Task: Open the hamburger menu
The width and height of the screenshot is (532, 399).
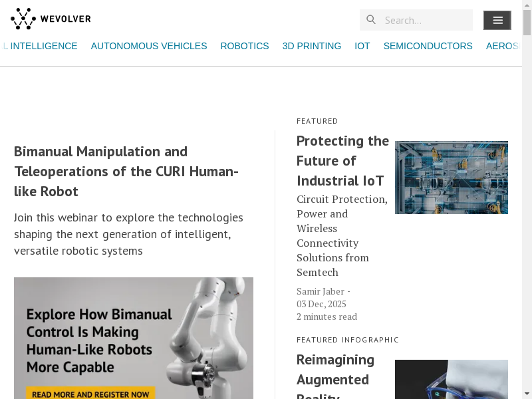Action: point(497,20)
